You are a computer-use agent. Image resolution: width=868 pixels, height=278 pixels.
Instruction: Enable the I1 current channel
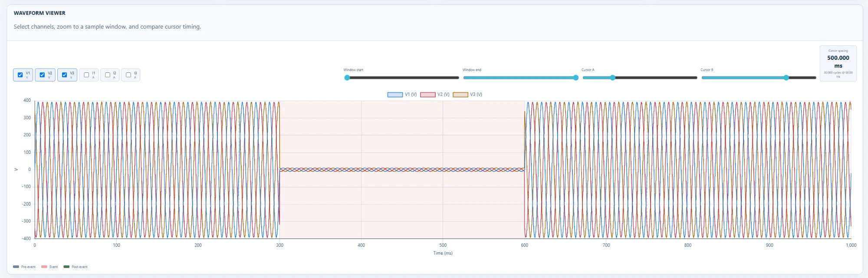(86, 75)
